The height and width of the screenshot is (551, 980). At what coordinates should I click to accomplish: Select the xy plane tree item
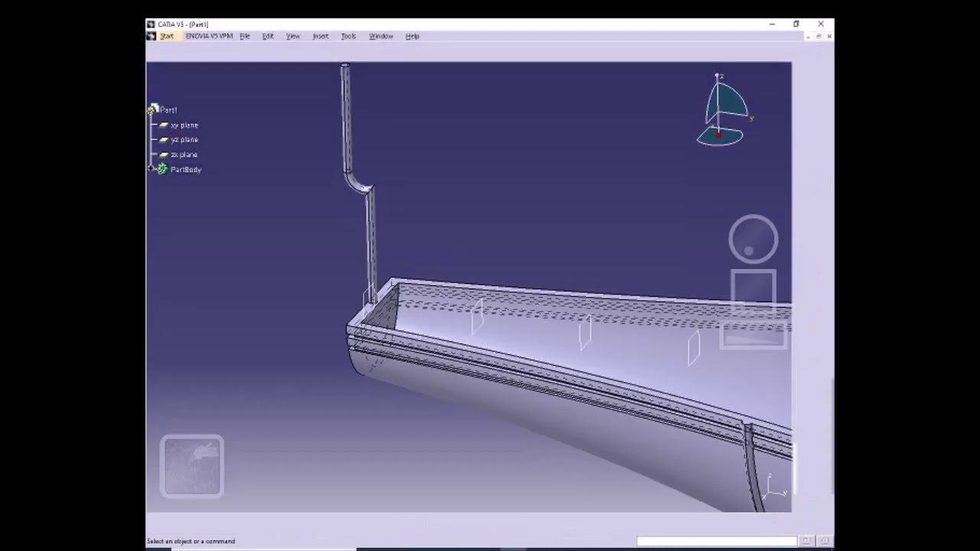click(x=185, y=126)
